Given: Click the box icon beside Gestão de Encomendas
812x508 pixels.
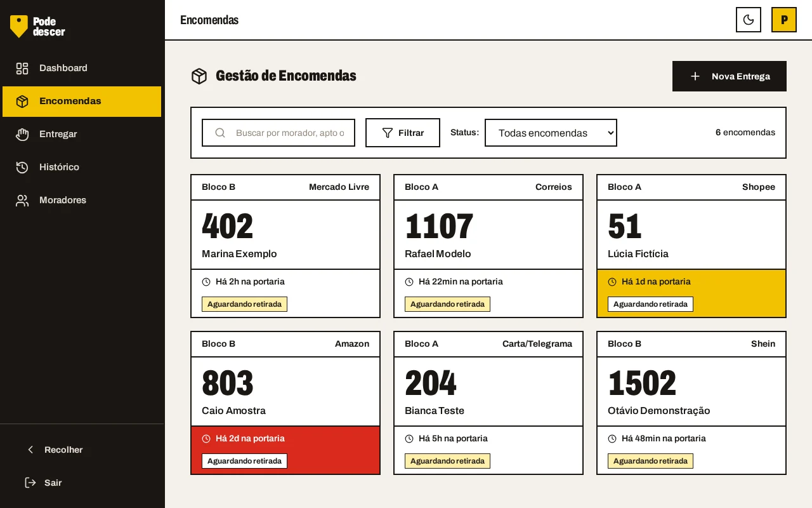Looking at the screenshot, I should point(199,76).
